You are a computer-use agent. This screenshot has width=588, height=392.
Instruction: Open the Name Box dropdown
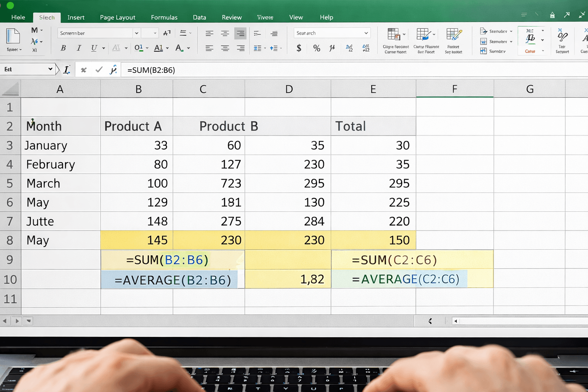coord(50,69)
